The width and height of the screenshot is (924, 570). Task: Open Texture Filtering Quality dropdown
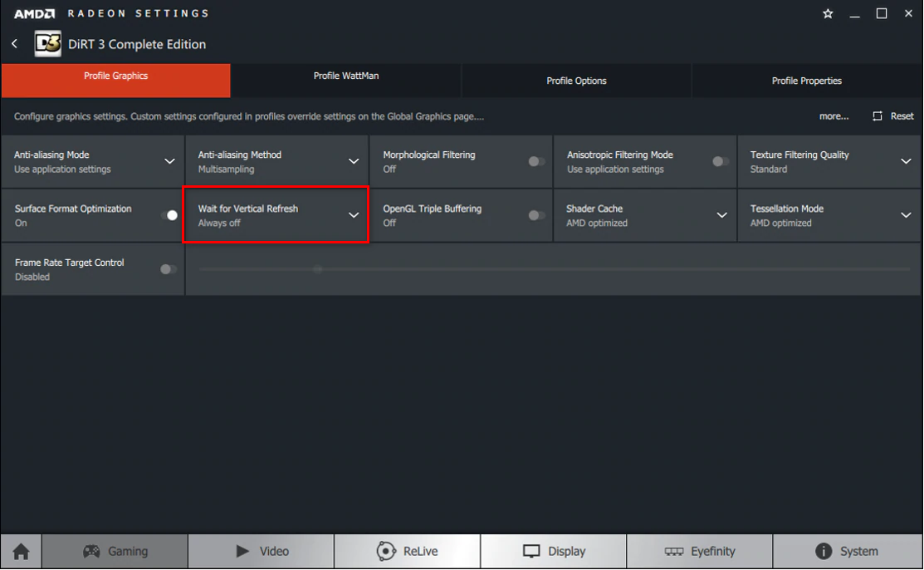click(906, 161)
